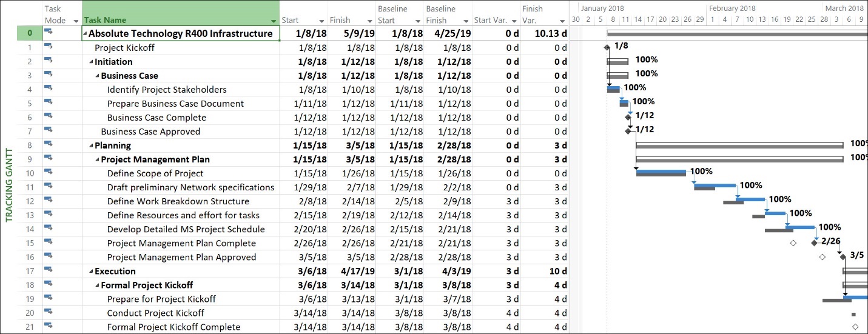The height and width of the screenshot is (334, 868).
Task: Open the Task Mode column filter dropdown
Action: (x=76, y=21)
